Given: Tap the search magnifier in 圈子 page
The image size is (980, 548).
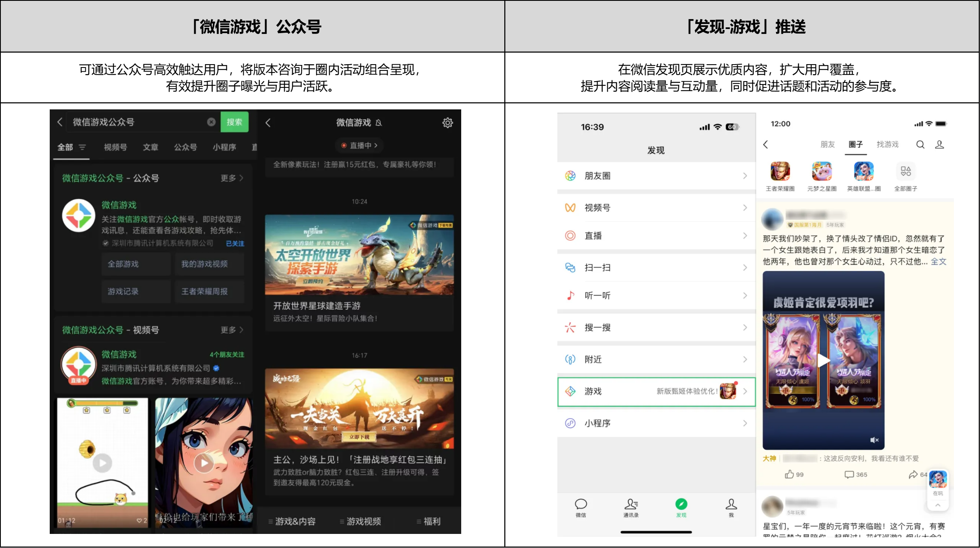Looking at the screenshot, I should pyautogui.click(x=920, y=145).
